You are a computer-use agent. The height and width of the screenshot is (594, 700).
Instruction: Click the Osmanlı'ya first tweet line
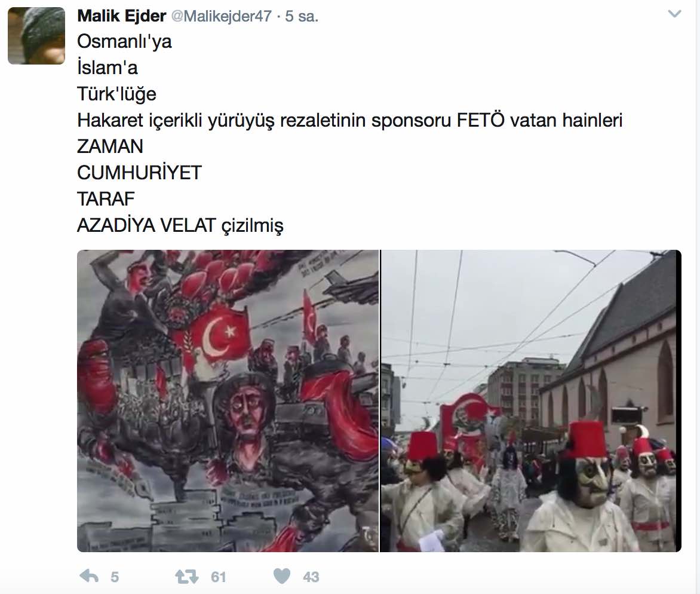(124, 42)
